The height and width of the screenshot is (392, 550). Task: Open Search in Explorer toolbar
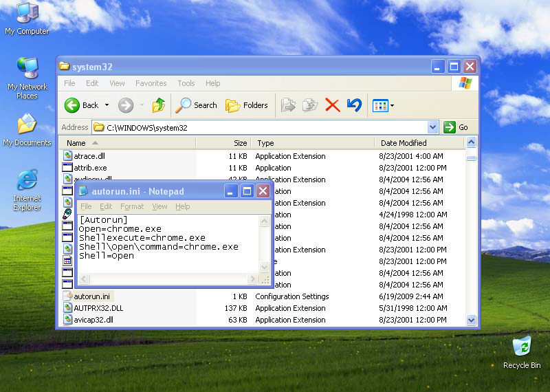point(197,105)
